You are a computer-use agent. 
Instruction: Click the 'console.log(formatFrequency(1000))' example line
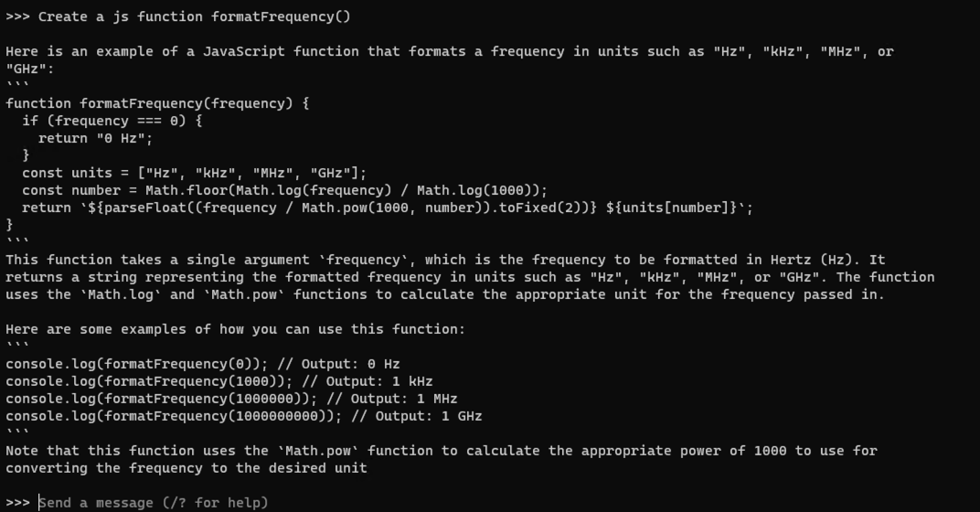click(218, 381)
